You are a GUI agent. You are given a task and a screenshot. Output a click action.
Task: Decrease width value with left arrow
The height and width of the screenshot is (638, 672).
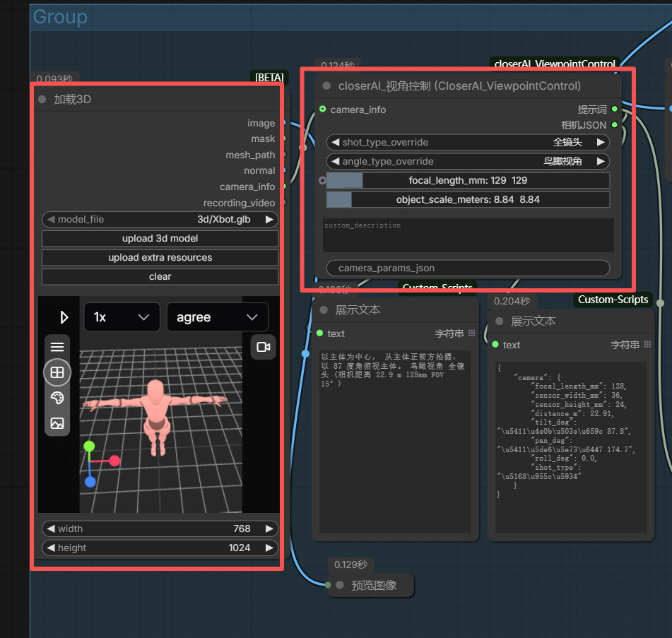coord(51,528)
